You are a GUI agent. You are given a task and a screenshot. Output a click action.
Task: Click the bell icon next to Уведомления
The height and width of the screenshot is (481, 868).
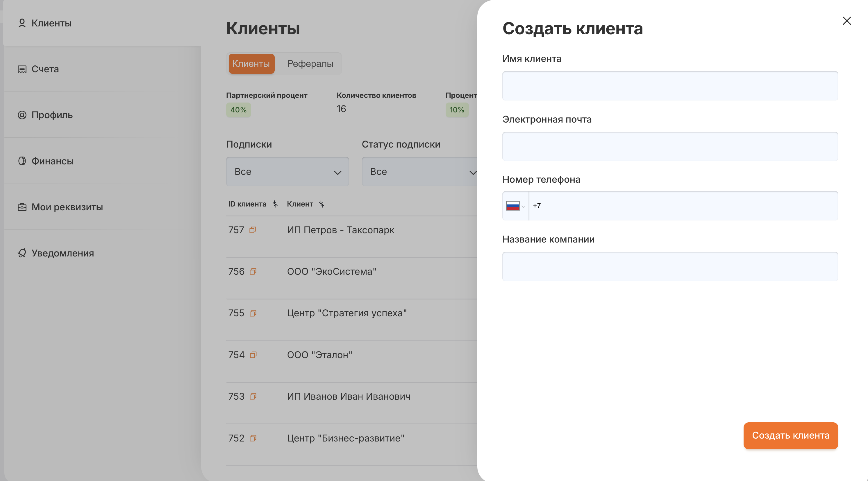tap(22, 253)
